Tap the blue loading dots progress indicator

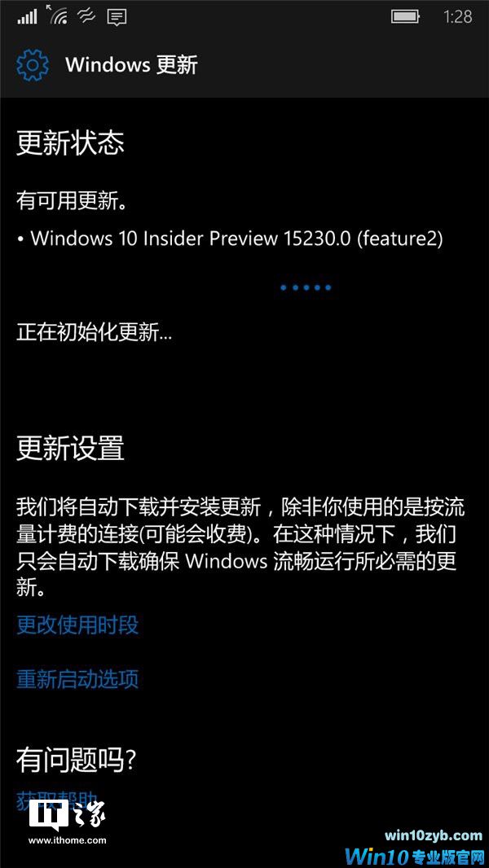point(306,287)
